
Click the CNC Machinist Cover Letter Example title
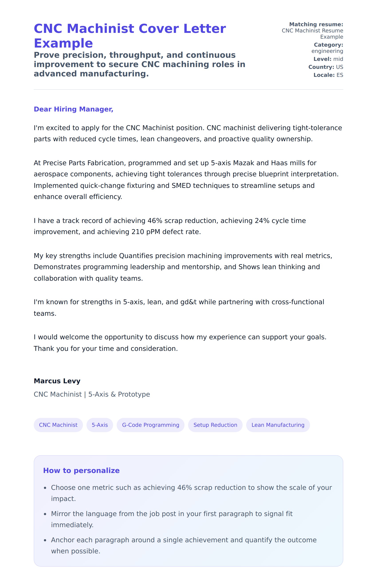(130, 36)
